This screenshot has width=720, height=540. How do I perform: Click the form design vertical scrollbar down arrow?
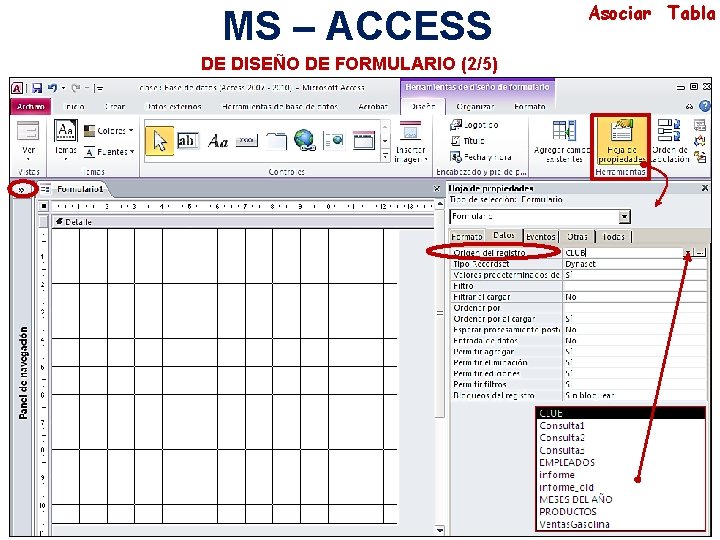tap(440, 530)
